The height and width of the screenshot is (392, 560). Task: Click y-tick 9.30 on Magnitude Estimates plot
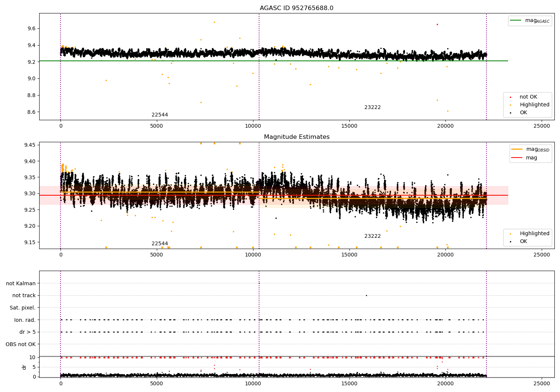click(x=29, y=194)
